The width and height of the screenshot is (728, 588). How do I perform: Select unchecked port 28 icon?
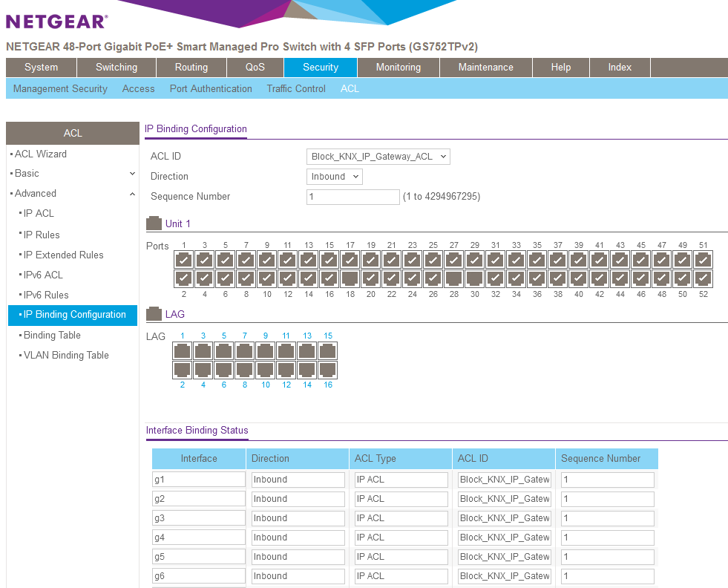pyautogui.click(x=454, y=278)
